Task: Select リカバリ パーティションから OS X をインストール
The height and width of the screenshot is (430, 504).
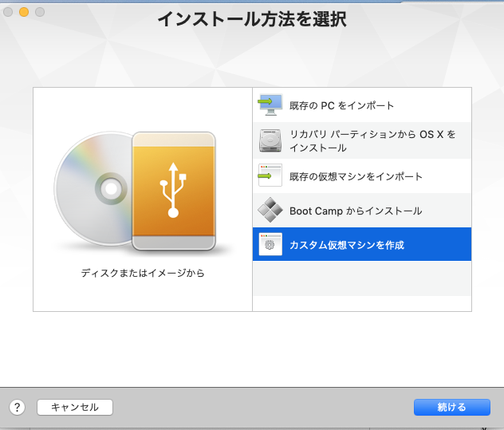Action: 362,140
